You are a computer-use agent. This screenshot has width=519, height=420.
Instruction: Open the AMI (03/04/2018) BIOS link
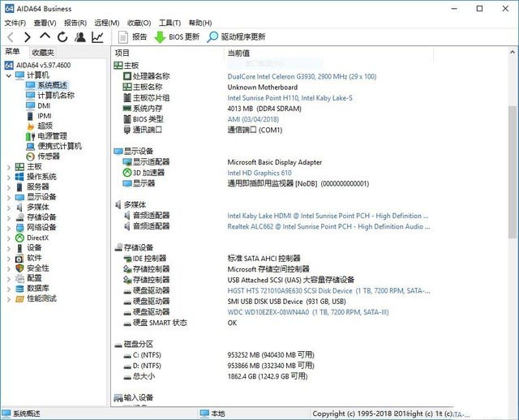(253, 119)
